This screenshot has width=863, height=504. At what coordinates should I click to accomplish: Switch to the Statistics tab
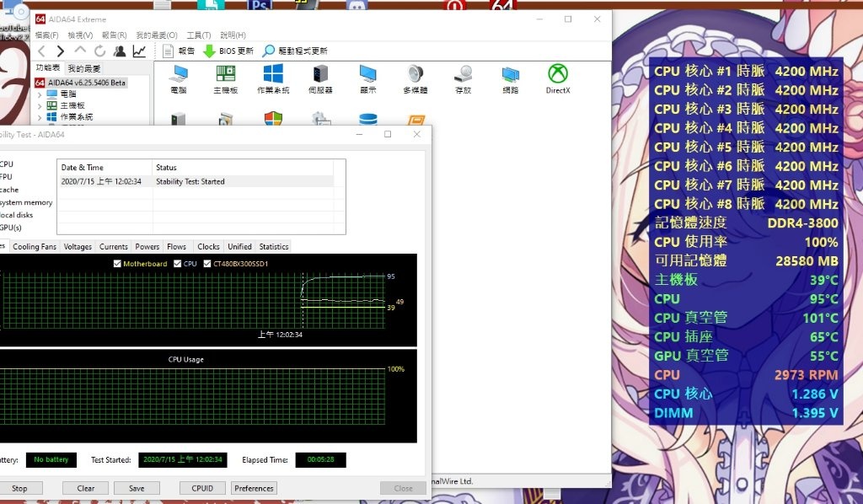tap(274, 246)
